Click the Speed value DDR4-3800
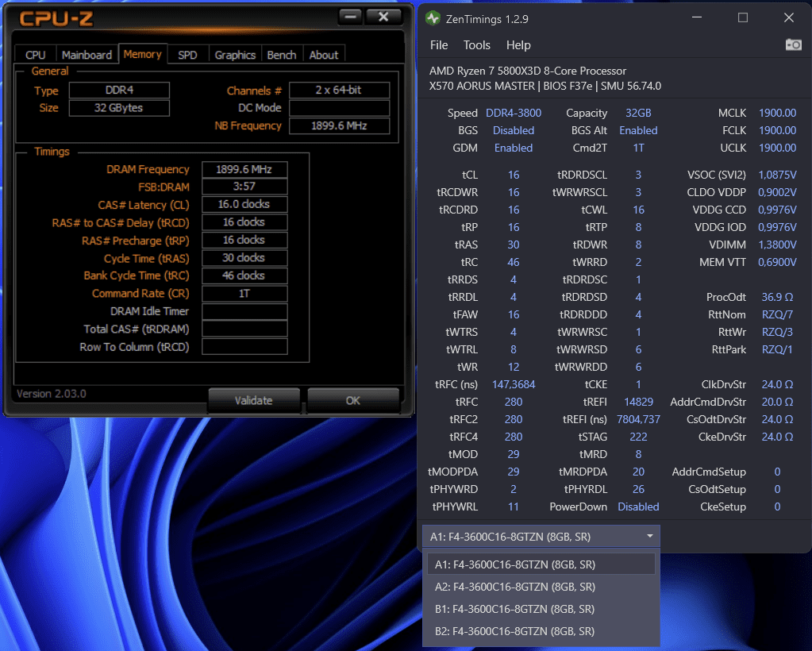This screenshot has width=812, height=651. [x=514, y=113]
